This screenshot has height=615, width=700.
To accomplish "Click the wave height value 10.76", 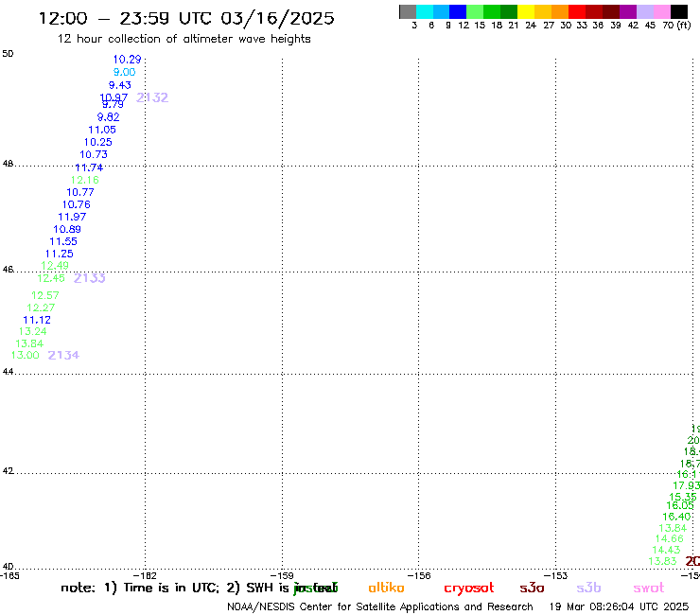I will pos(77,204).
